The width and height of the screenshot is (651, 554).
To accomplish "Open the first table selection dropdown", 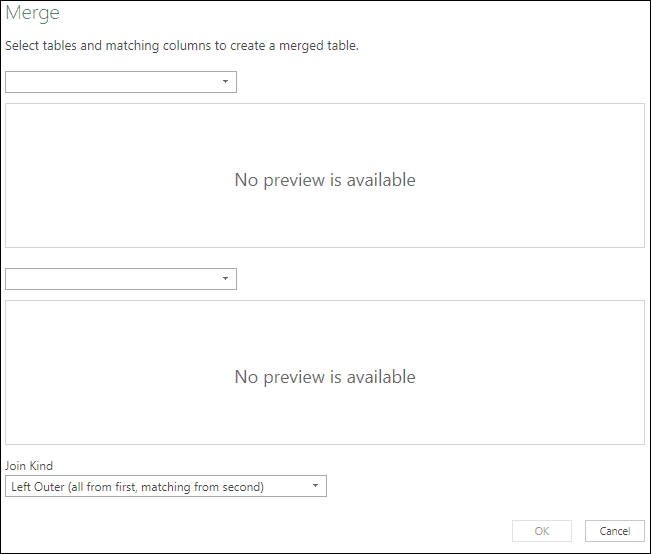I will [121, 82].
